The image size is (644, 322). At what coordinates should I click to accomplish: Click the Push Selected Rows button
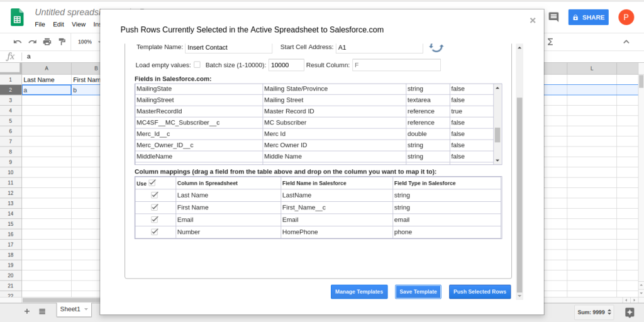tap(479, 292)
